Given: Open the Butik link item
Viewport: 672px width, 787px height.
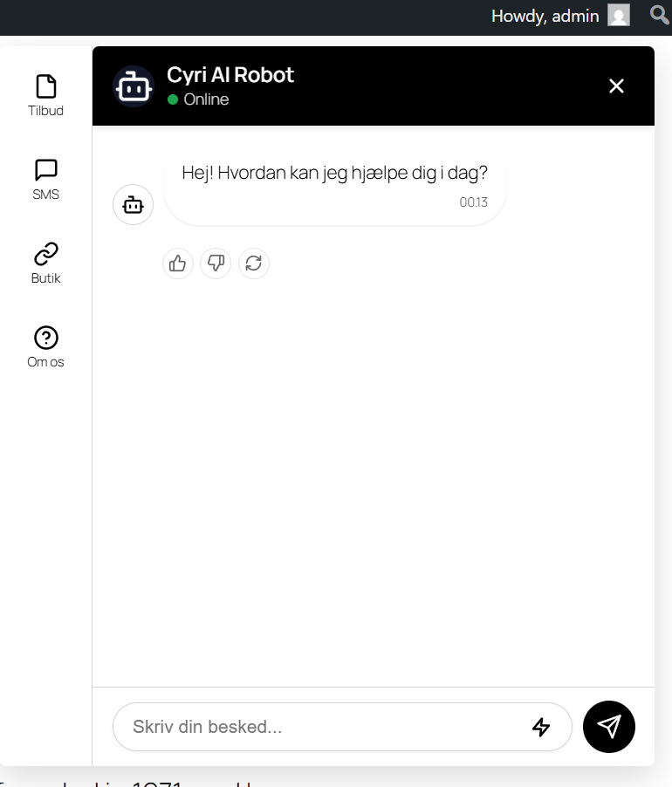Looking at the screenshot, I should tap(45, 263).
